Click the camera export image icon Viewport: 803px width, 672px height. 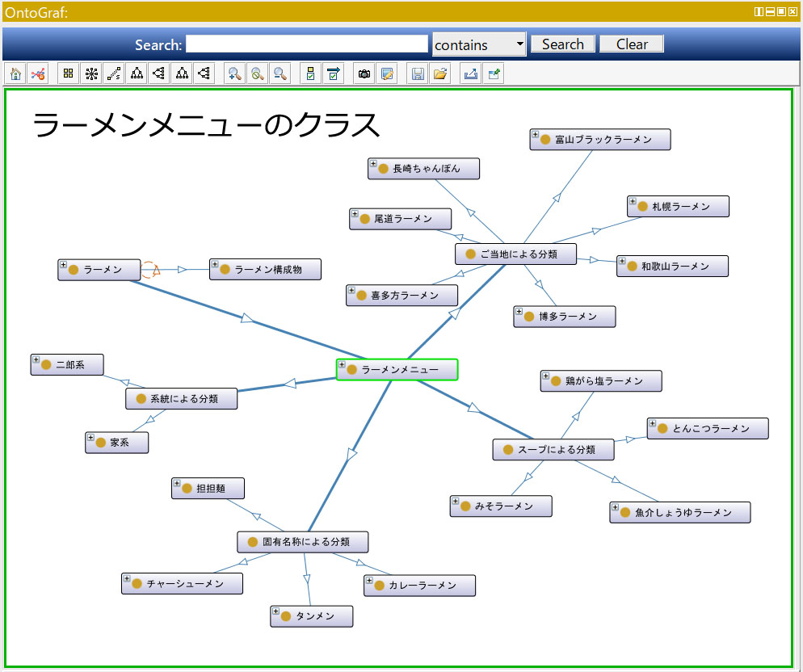coord(364,73)
